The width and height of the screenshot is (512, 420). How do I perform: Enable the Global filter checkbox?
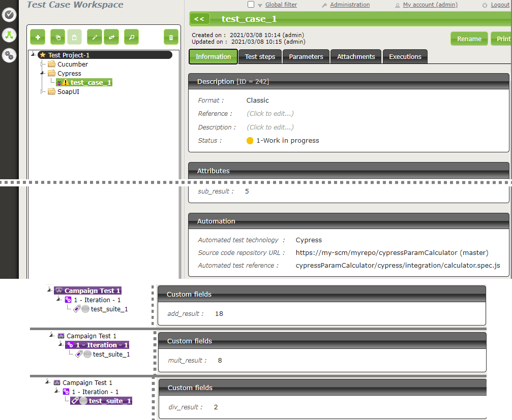(252, 5)
